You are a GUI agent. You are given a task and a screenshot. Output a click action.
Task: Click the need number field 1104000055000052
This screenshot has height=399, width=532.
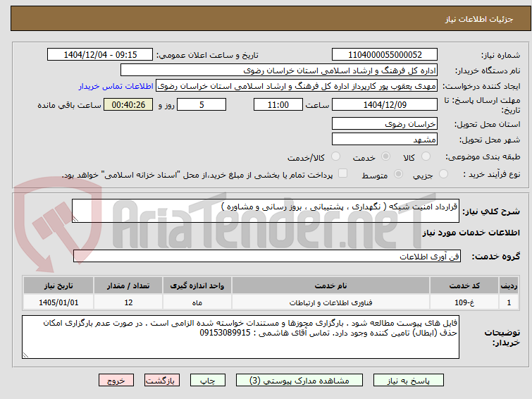pos(385,55)
